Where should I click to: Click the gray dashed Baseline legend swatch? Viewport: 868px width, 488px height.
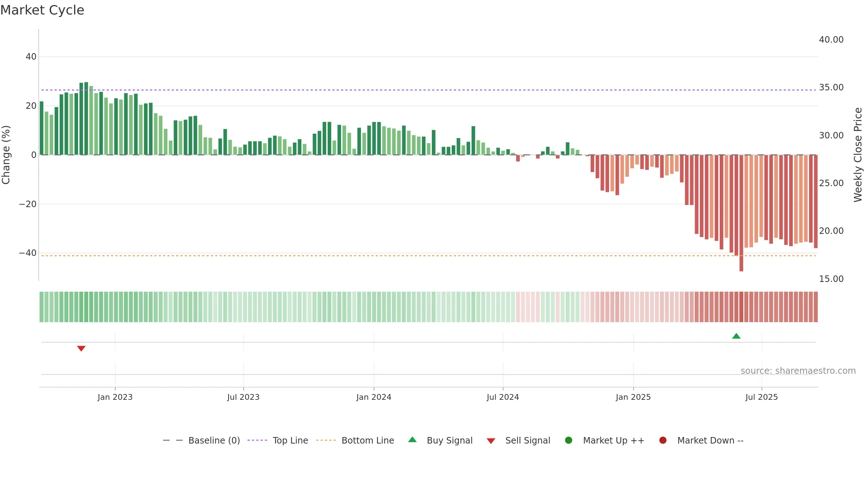(x=173, y=440)
